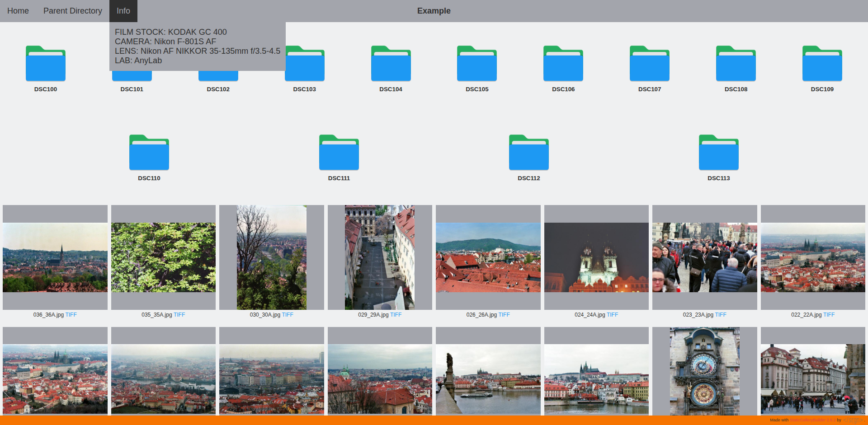Open TIFF version of 024_24A.jpg
Viewport: 868px width, 425px height.
click(x=612, y=315)
